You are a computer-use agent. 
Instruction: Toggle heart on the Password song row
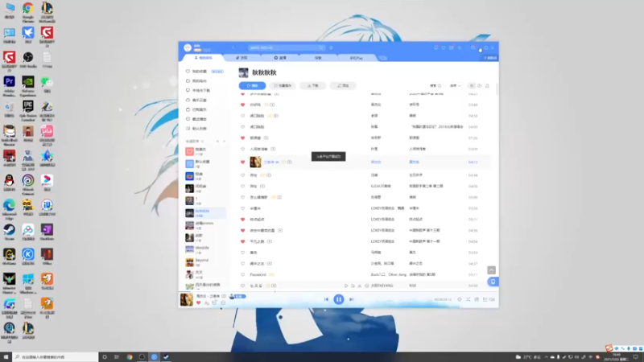[243, 274]
